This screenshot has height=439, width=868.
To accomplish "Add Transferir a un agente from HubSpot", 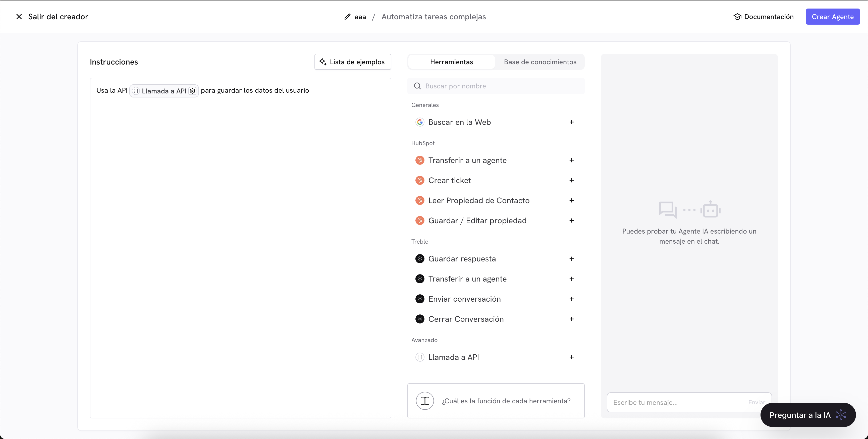I will (571, 160).
